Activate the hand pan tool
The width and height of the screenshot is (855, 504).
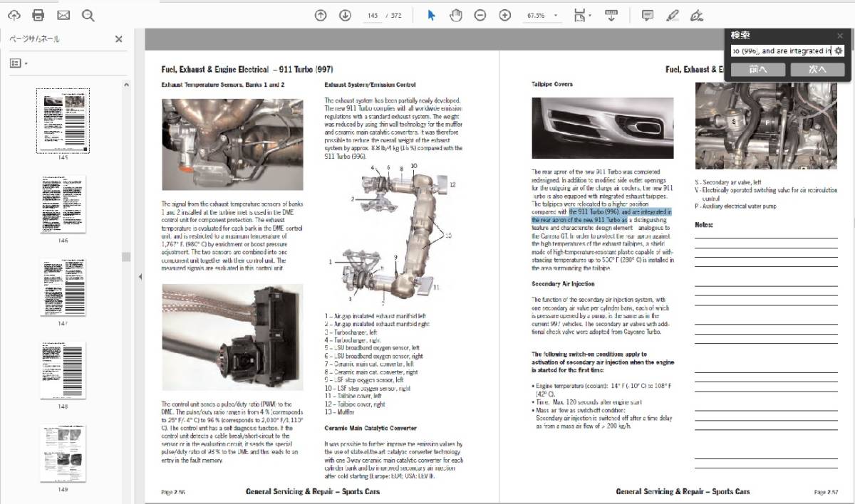pyautogui.click(x=456, y=15)
